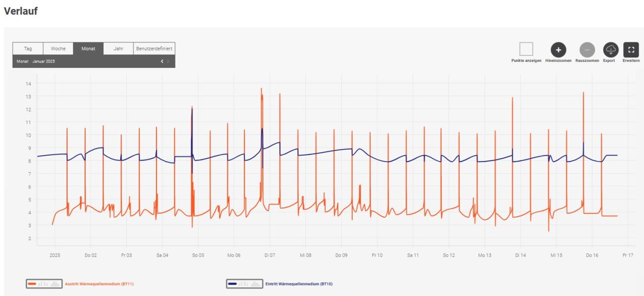Screen dimensions: 644x296
Task: Click the next month right chevron
Action: [168, 61]
